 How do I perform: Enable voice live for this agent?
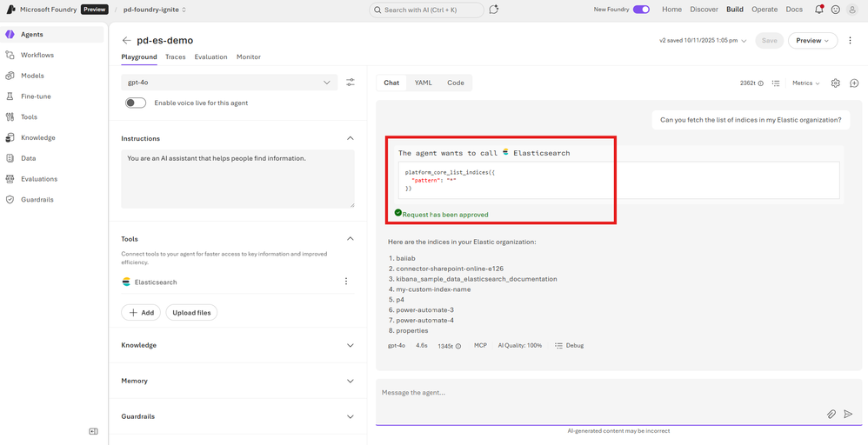[136, 103]
